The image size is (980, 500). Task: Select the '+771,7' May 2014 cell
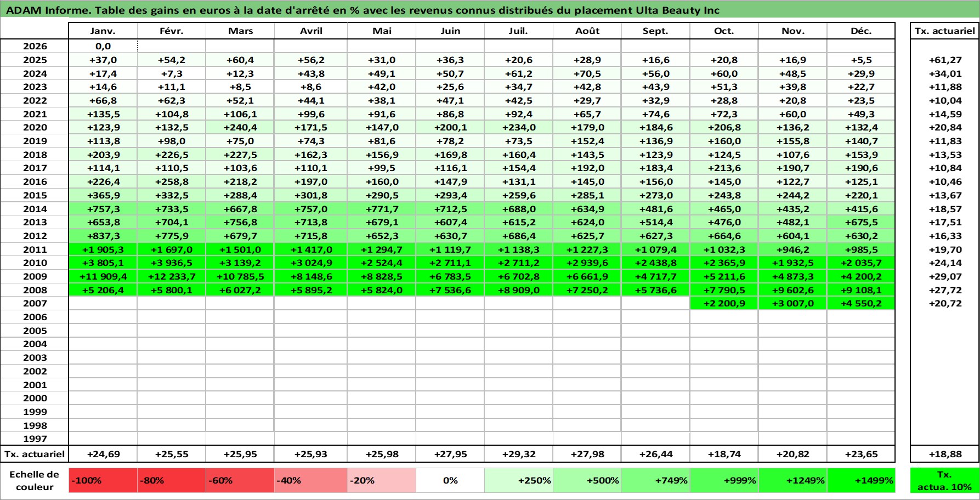tap(382, 209)
